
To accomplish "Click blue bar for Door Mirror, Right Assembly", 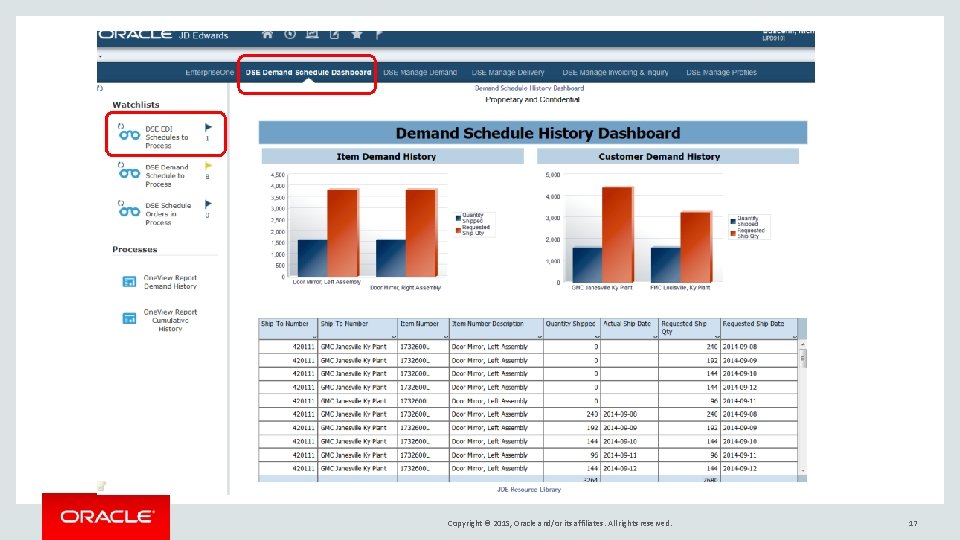I will click(x=391, y=258).
